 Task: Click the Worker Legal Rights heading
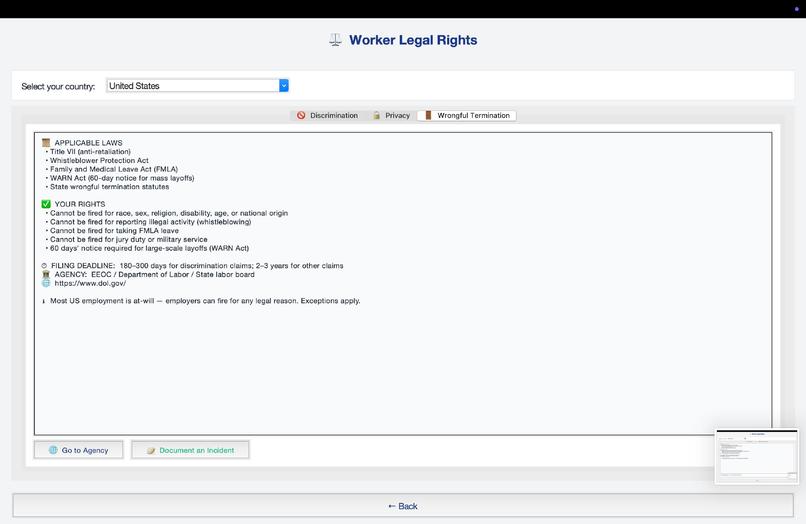click(x=413, y=40)
